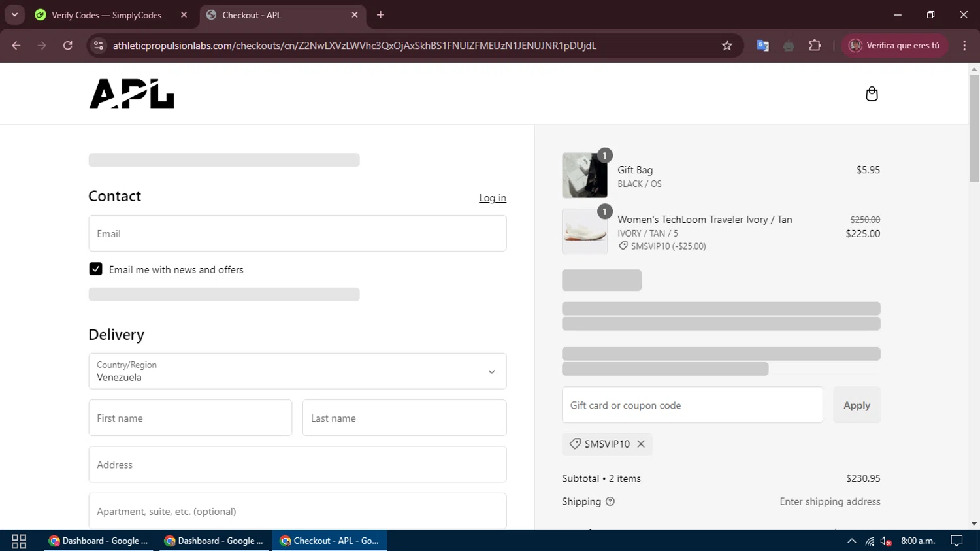Close the Checkout - APL tab
This screenshot has height=551, width=980.
point(355,14)
